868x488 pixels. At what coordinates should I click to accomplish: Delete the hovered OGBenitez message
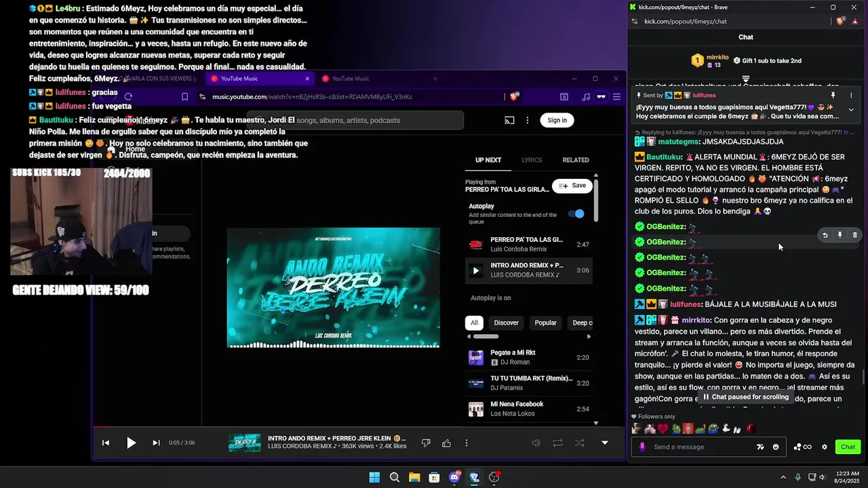click(x=854, y=235)
